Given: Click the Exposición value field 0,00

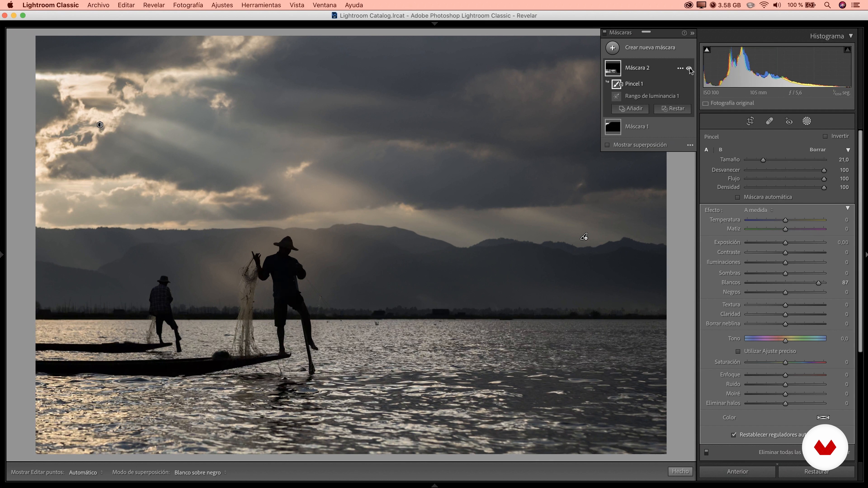Looking at the screenshot, I should point(843,242).
